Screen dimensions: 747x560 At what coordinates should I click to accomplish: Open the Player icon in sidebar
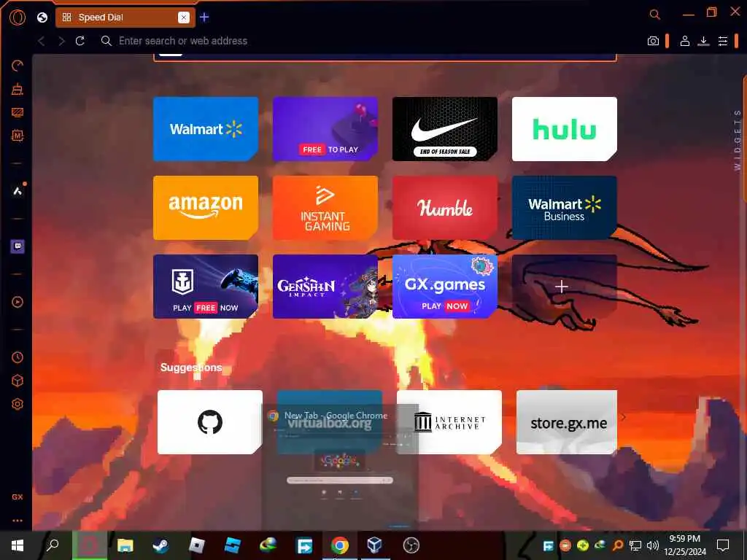18,302
